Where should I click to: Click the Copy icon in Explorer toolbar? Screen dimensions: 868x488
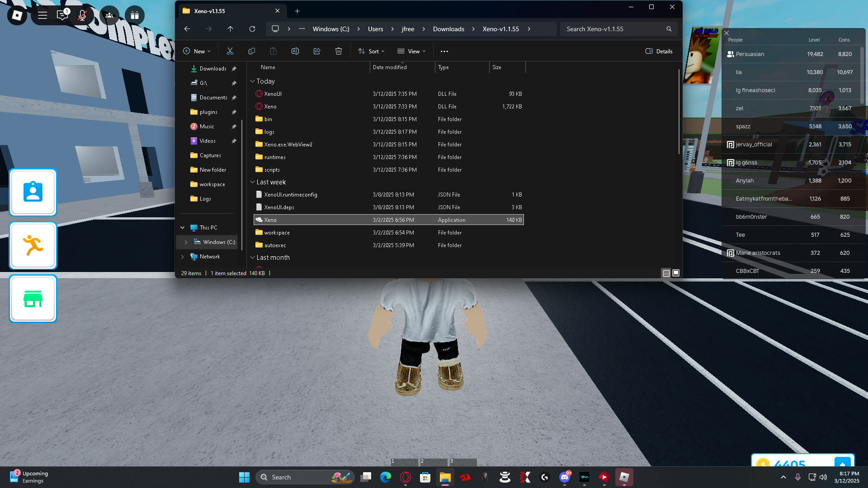252,51
